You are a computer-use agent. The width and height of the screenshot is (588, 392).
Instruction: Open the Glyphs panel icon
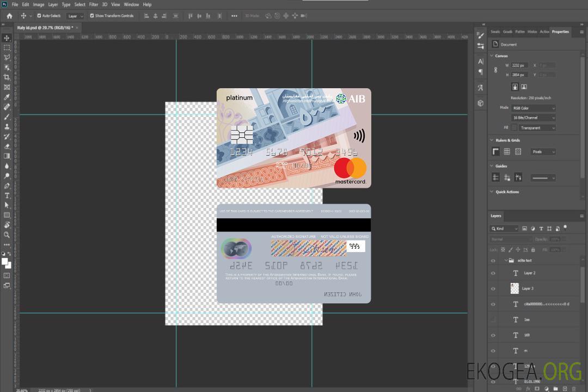[x=480, y=88]
